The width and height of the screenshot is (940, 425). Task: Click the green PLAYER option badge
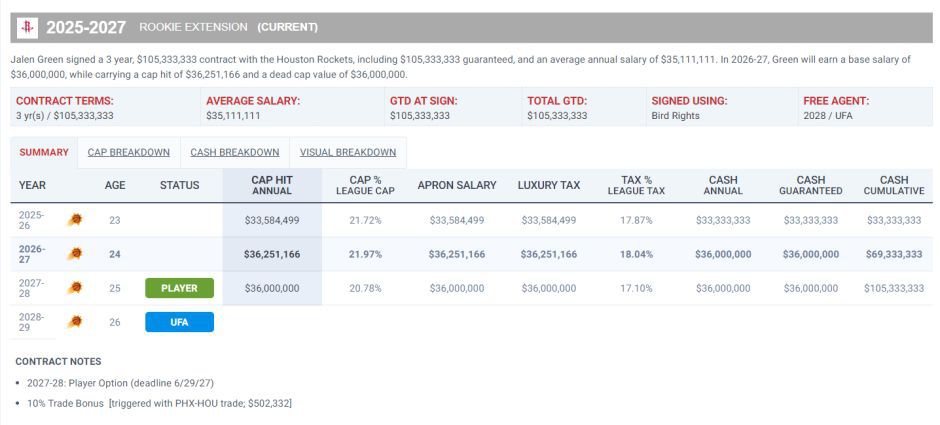(x=179, y=288)
